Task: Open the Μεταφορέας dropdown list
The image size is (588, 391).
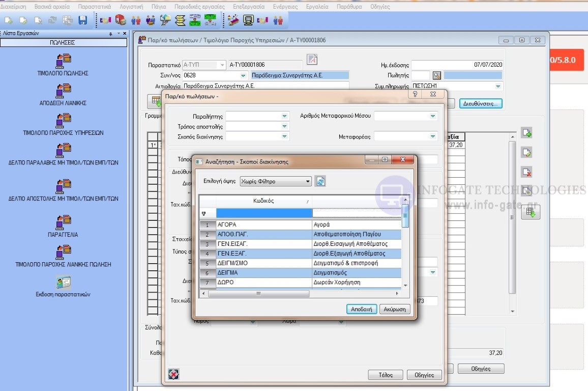Action: click(432, 136)
